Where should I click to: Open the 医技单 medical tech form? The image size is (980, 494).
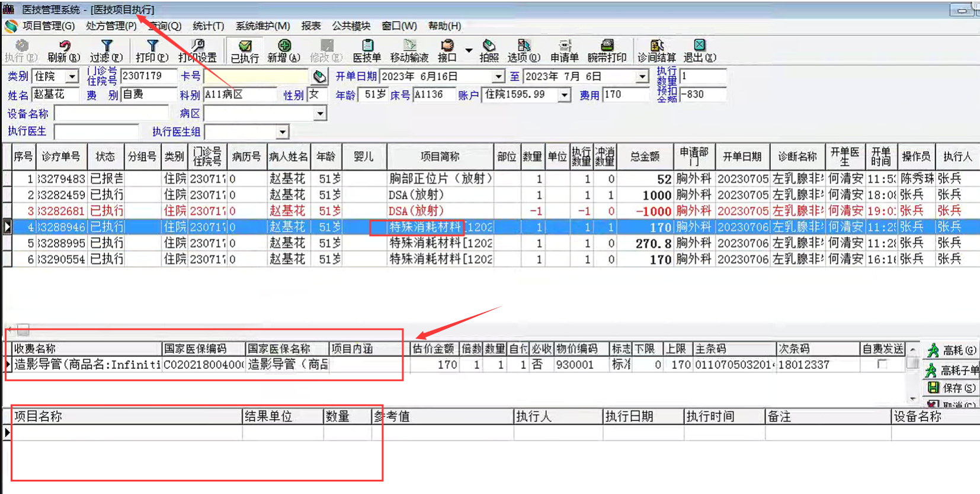pos(367,51)
